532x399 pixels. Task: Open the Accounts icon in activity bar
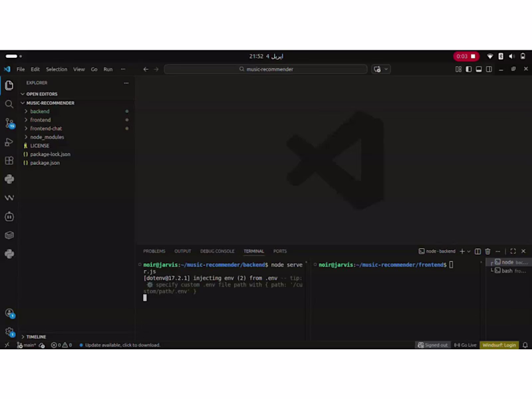9,313
